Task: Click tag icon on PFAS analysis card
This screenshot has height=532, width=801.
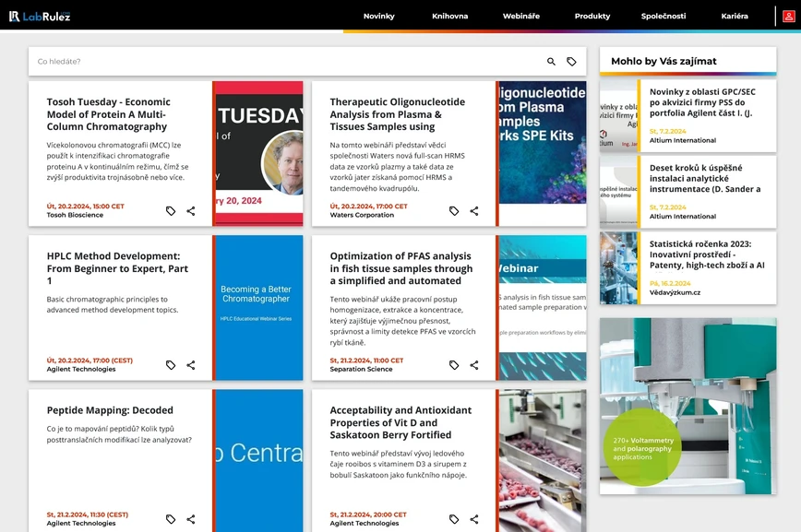Action: [x=454, y=365]
